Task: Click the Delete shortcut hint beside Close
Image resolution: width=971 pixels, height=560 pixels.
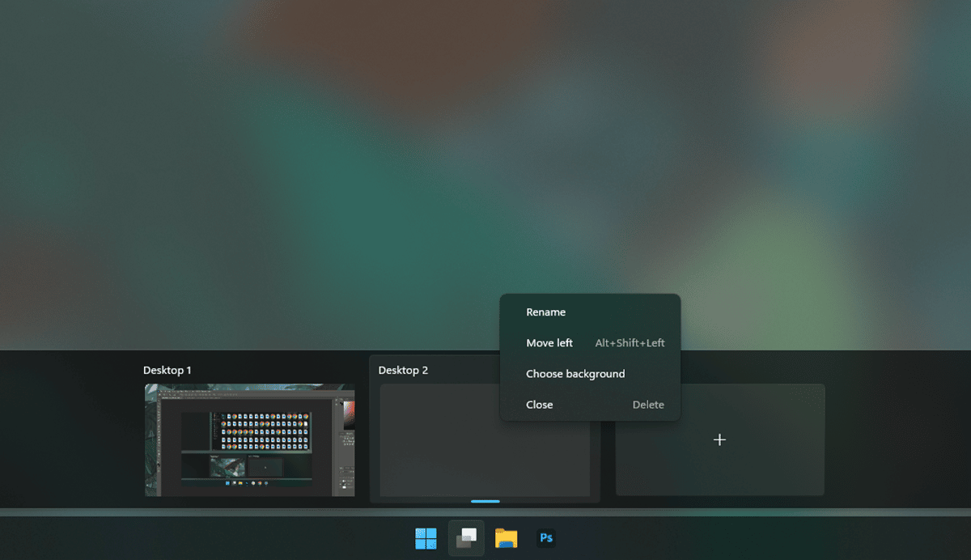Action: tap(648, 405)
